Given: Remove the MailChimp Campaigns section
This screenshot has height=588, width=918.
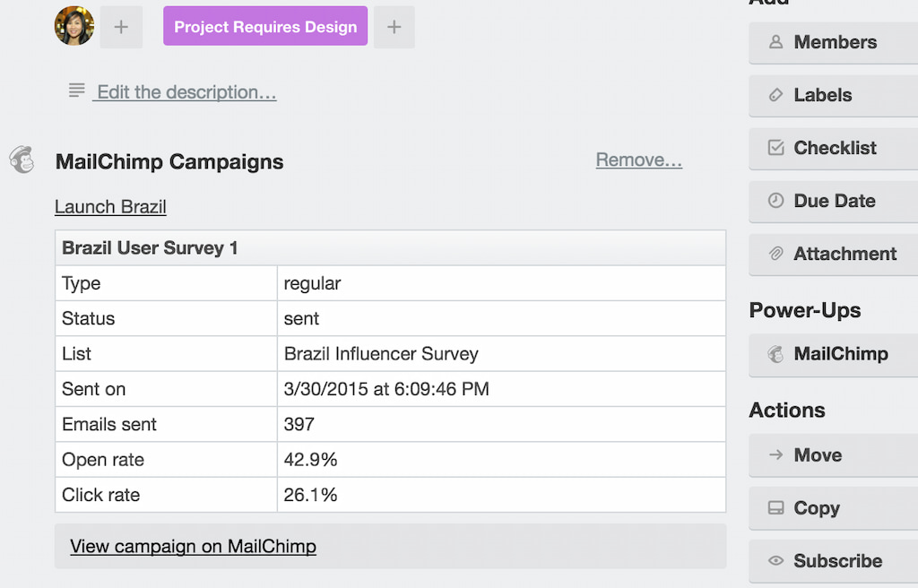Looking at the screenshot, I should [639, 160].
